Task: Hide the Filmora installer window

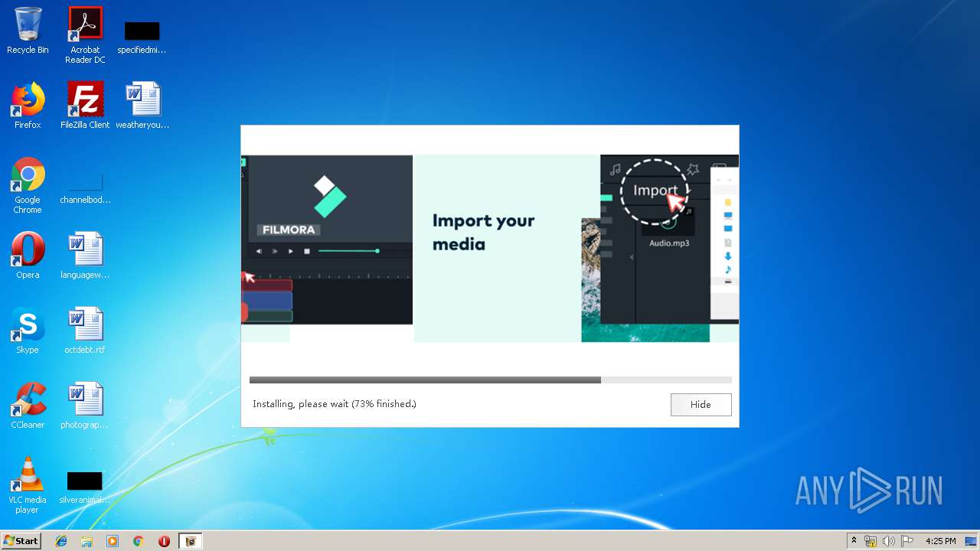Action: (x=701, y=404)
